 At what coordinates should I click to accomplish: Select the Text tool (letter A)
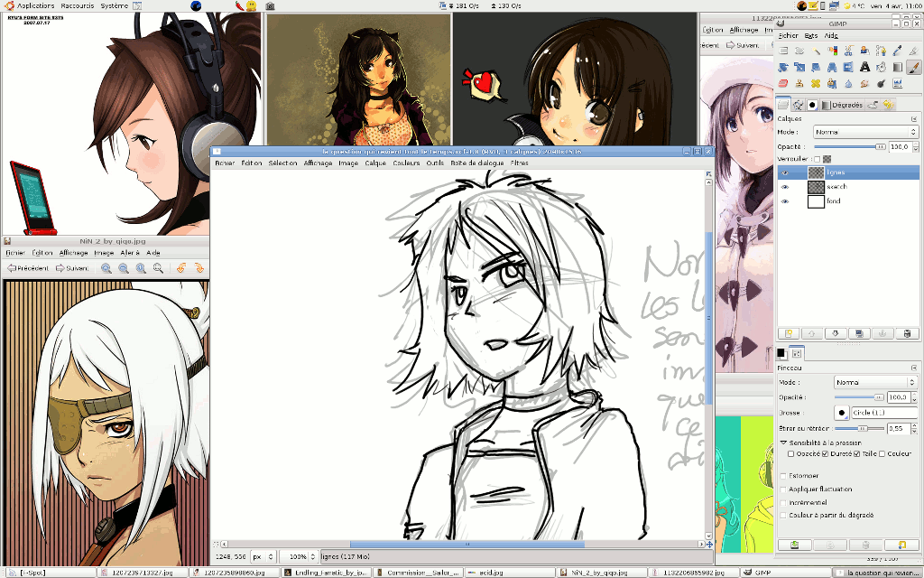point(864,67)
